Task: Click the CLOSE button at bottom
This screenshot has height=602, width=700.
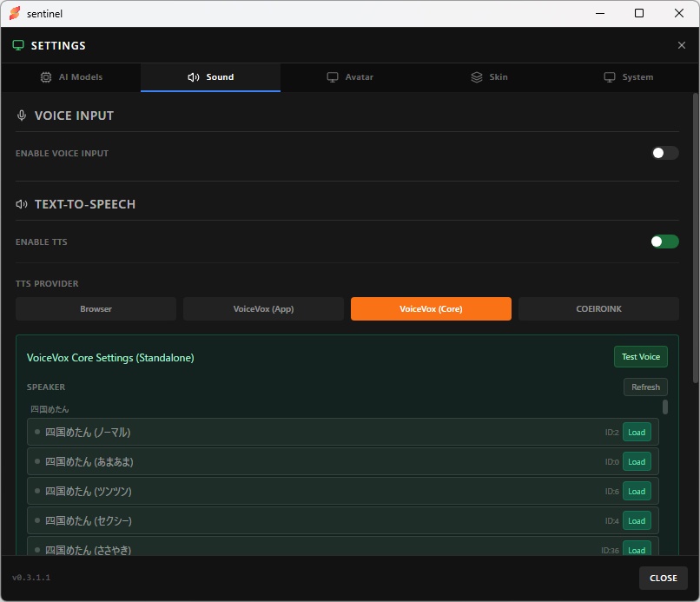Action: 663,578
